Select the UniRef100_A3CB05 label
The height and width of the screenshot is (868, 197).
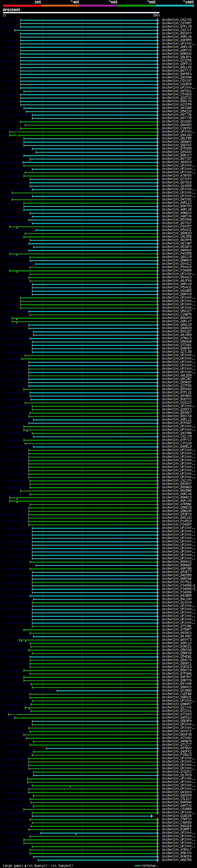[x=177, y=84]
